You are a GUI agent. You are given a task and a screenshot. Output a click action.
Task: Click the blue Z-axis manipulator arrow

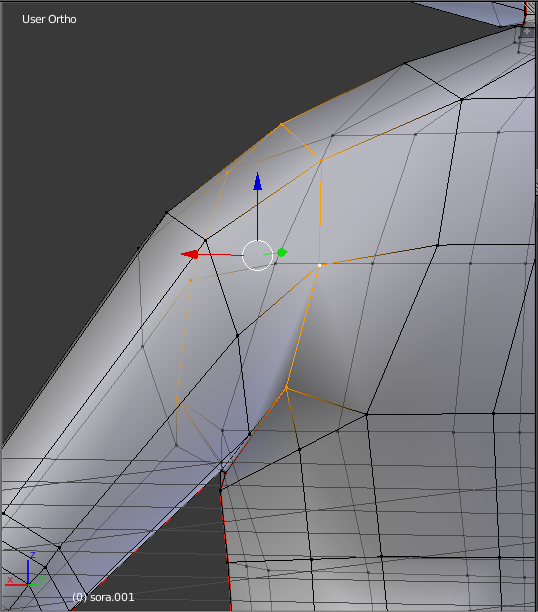pyautogui.click(x=257, y=182)
